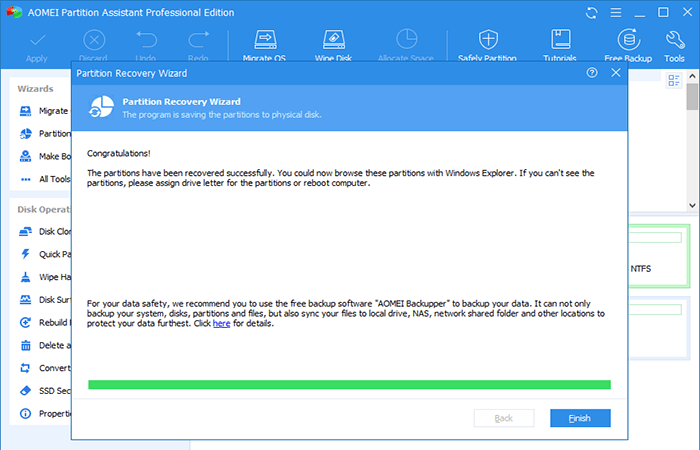Open disk Properties in sidebar

click(44, 413)
